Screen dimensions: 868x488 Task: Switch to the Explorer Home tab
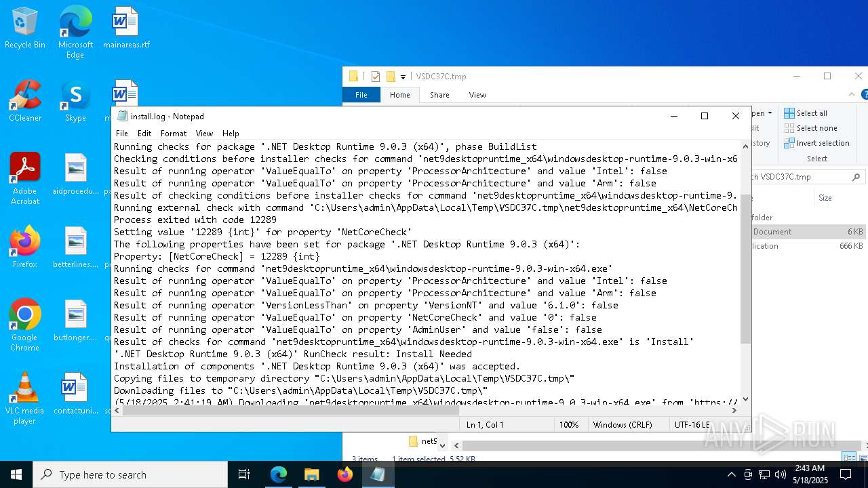tap(399, 95)
